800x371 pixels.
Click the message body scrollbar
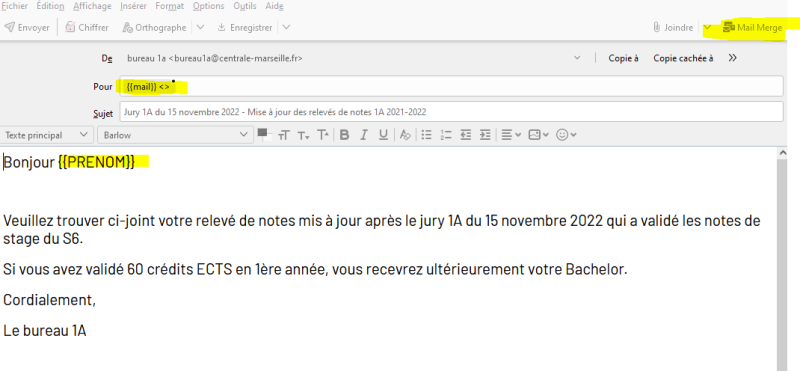click(x=782, y=265)
